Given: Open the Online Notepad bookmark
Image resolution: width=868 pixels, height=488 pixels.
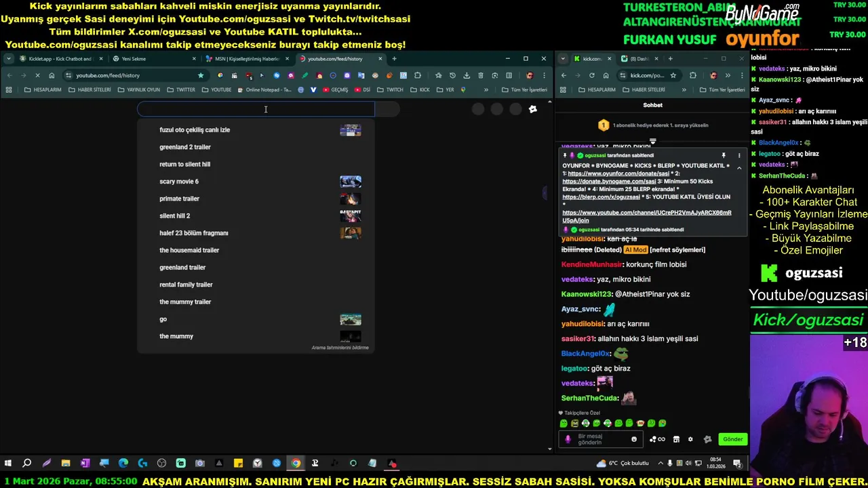Looking at the screenshot, I should [264, 89].
